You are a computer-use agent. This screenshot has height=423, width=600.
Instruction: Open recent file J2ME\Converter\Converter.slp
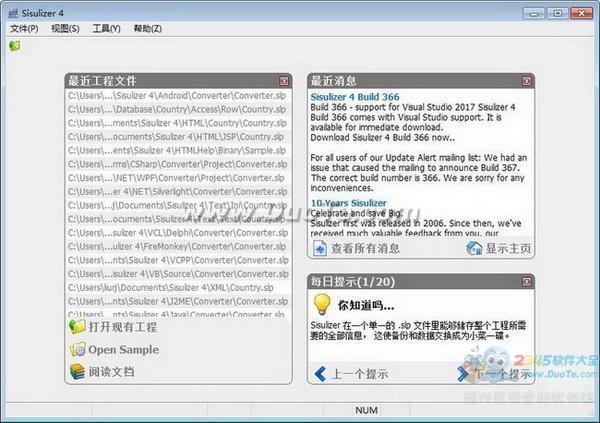(x=177, y=302)
